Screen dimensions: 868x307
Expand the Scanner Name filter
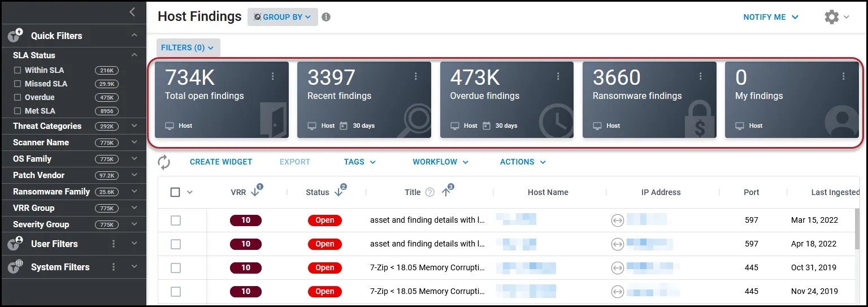pos(134,142)
